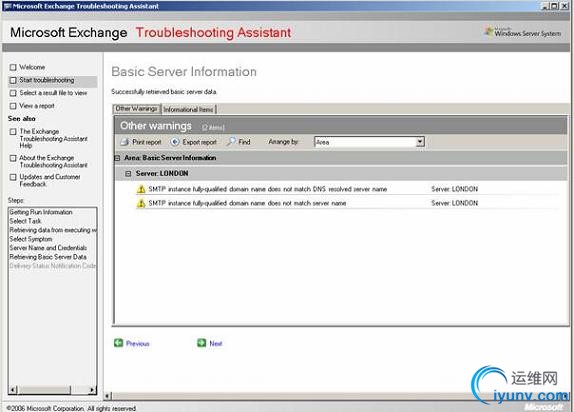Click Steps list right scroll arrow
This screenshot has width=574, height=412.
click(x=92, y=390)
